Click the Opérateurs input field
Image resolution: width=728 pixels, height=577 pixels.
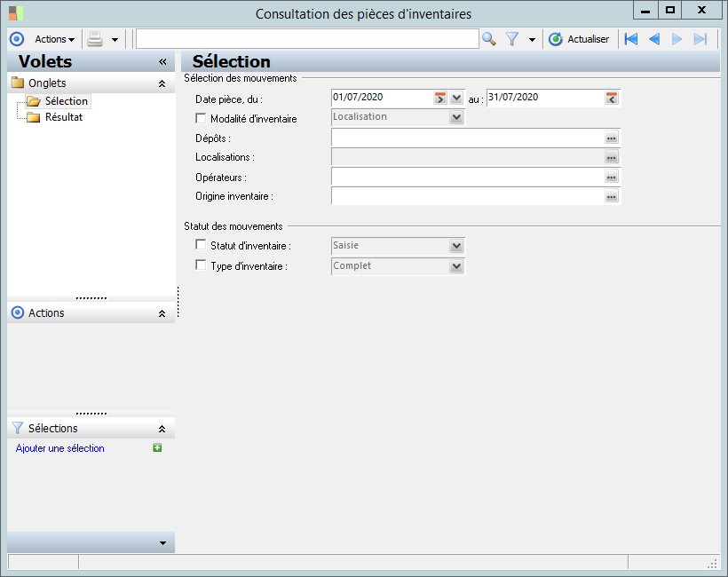point(468,177)
